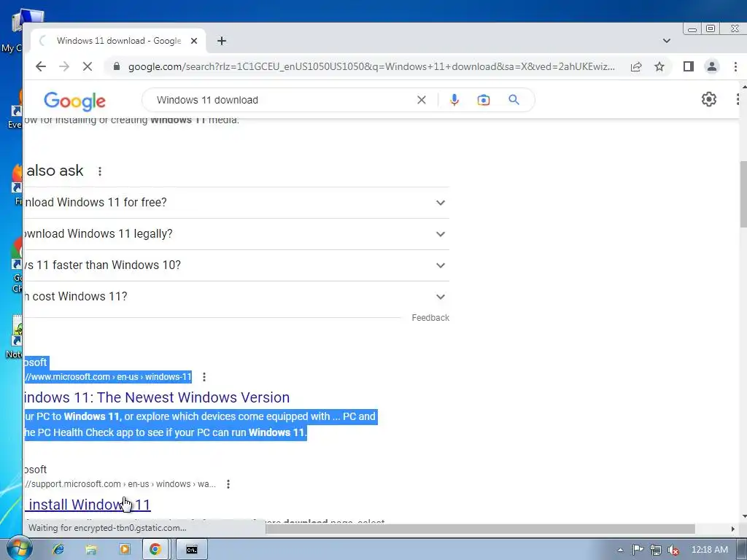747x560 pixels.
Task: Search by image camera icon
Action: point(484,100)
